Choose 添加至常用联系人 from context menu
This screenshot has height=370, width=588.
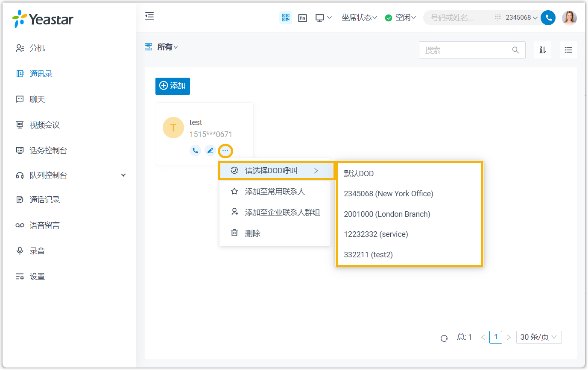[x=275, y=192]
